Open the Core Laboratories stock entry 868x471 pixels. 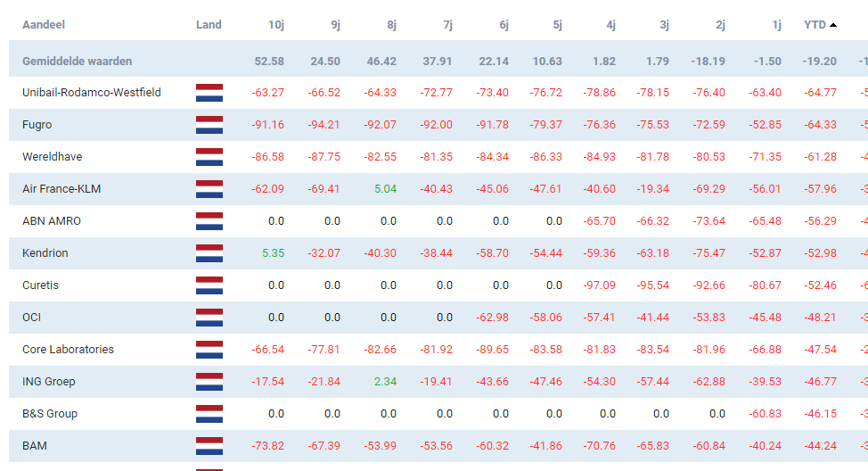pyautogui.click(x=68, y=350)
